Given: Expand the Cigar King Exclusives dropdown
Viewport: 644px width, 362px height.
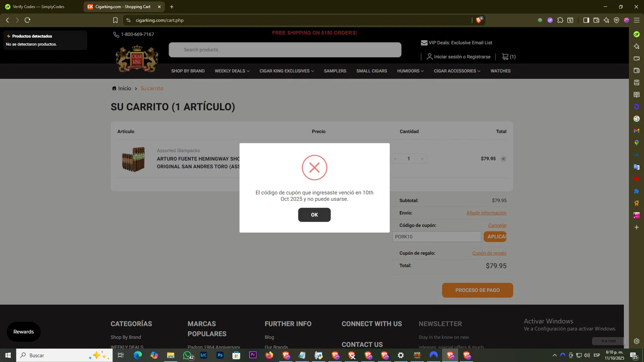Looking at the screenshot, I should pos(286,71).
